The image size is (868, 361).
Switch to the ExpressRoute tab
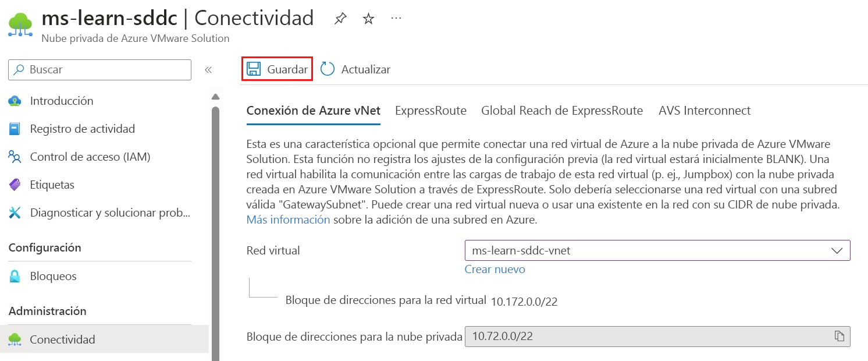pos(431,110)
